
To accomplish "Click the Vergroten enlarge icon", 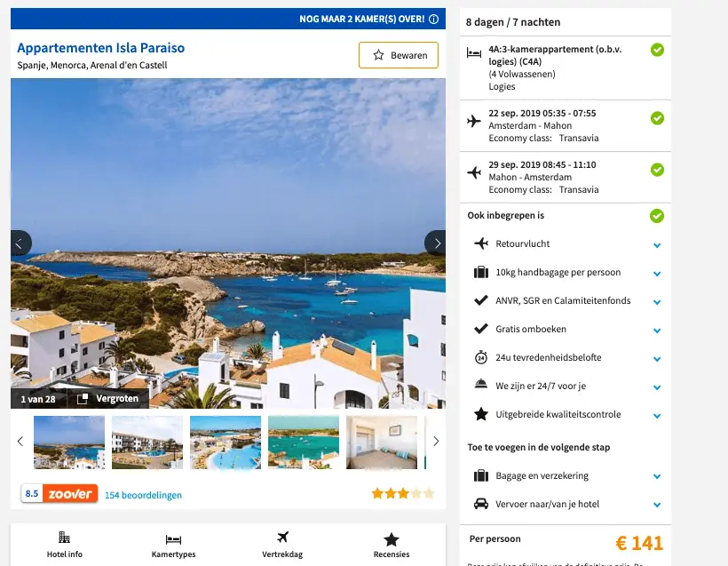I will point(83,399).
